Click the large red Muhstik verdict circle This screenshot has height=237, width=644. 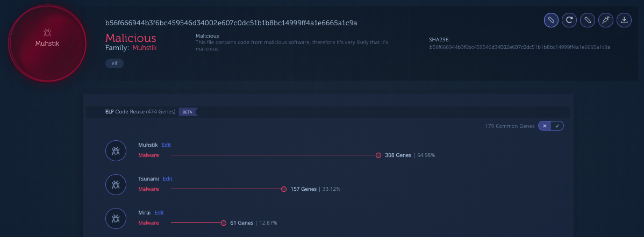pyautogui.click(x=47, y=43)
